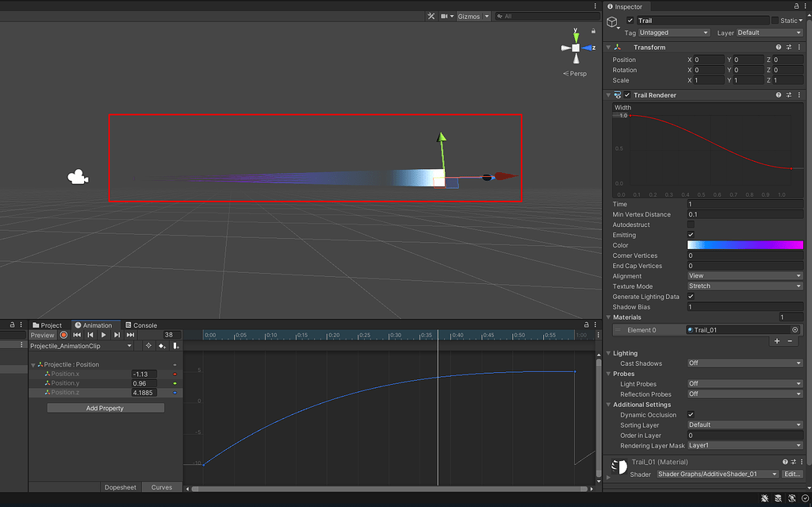Open the Texture Mode dropdown showing Stretch

(744, 286)
